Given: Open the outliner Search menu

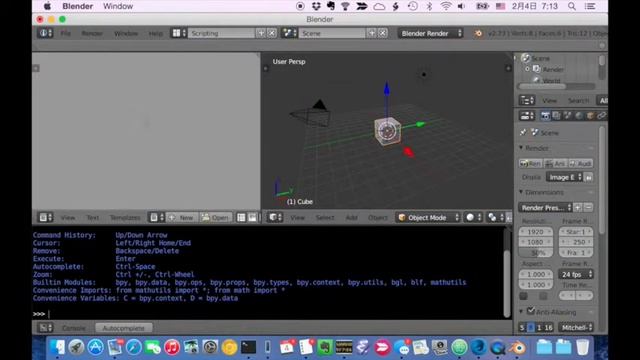Looking at the screenshot, I should click(578, 100).
